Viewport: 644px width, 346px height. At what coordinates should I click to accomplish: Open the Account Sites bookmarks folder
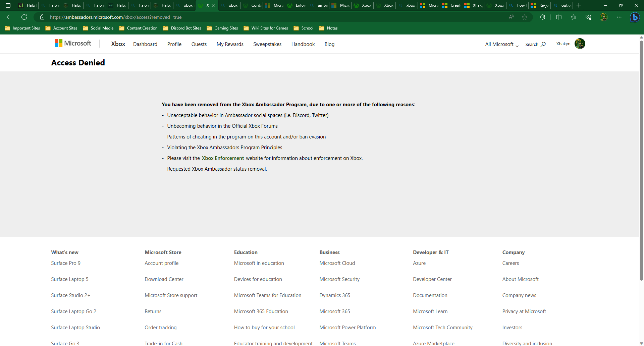click(61, 28)
